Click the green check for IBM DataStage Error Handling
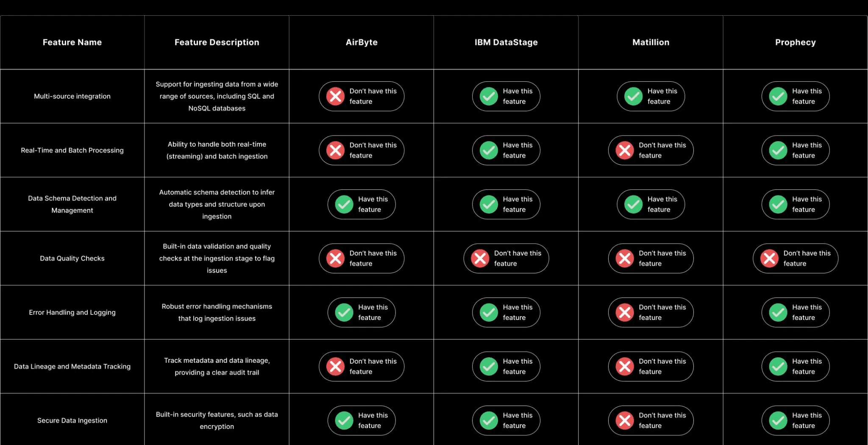This screenshot has height=445, width=868. [x=506, y=312]
